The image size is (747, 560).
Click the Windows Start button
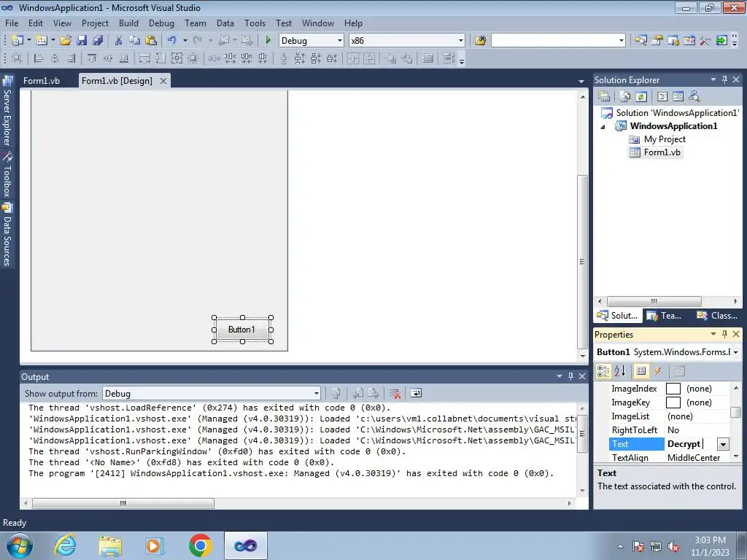click(19, 545)
